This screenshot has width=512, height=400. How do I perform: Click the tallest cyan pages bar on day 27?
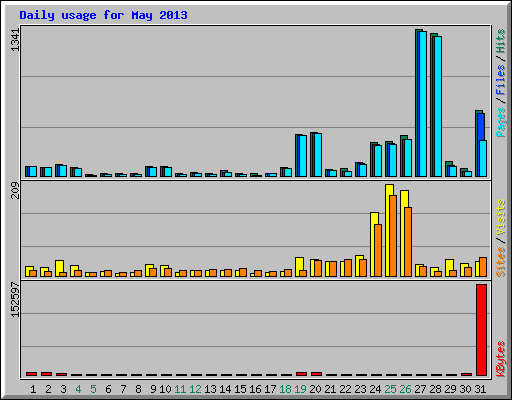pos(423,104)
